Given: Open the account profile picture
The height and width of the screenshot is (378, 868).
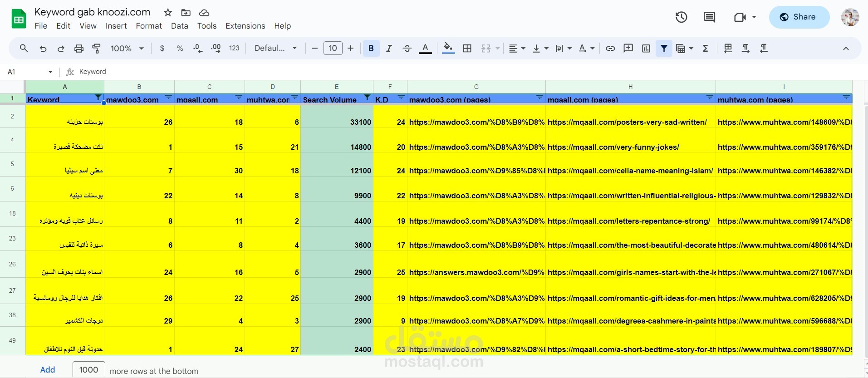Looking at the screenshot, I should click(850, 17).
